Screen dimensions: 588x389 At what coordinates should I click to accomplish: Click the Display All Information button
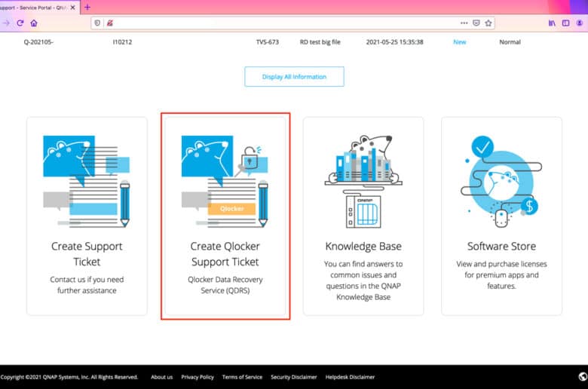coord(294,77)
